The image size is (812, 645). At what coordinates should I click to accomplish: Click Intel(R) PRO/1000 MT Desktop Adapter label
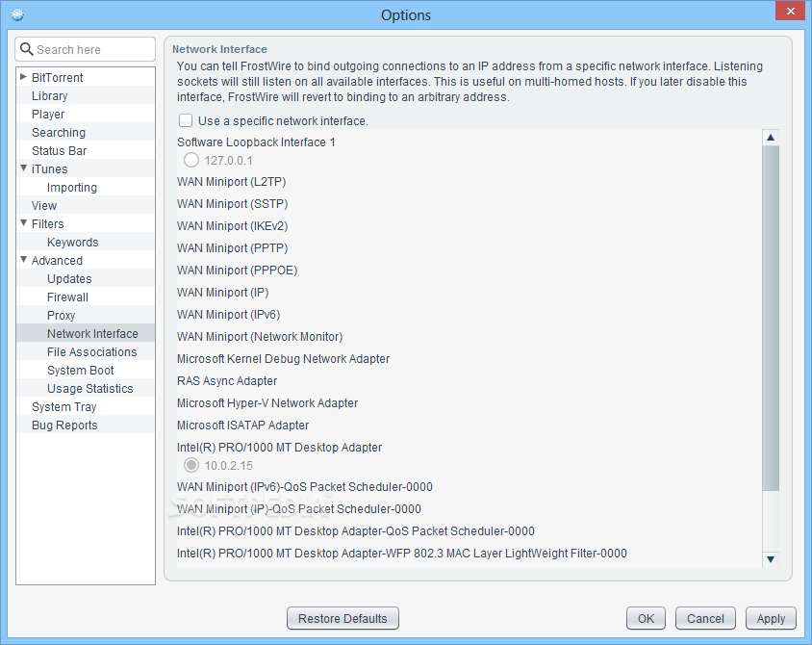tap(280, 448)
